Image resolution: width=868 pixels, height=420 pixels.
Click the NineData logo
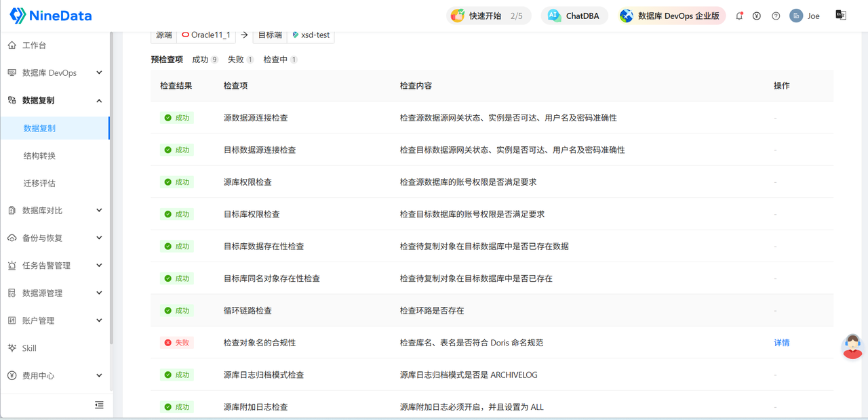51,16
